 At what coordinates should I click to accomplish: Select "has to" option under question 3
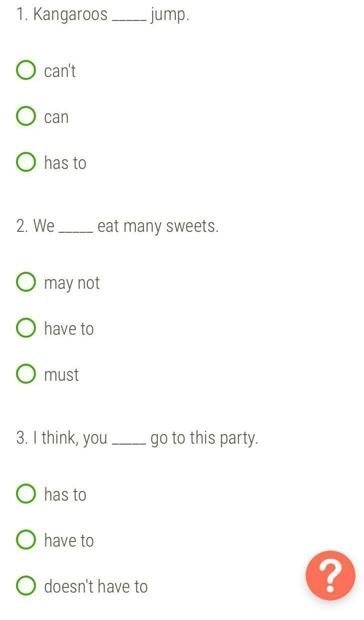[x=26, y=494]
